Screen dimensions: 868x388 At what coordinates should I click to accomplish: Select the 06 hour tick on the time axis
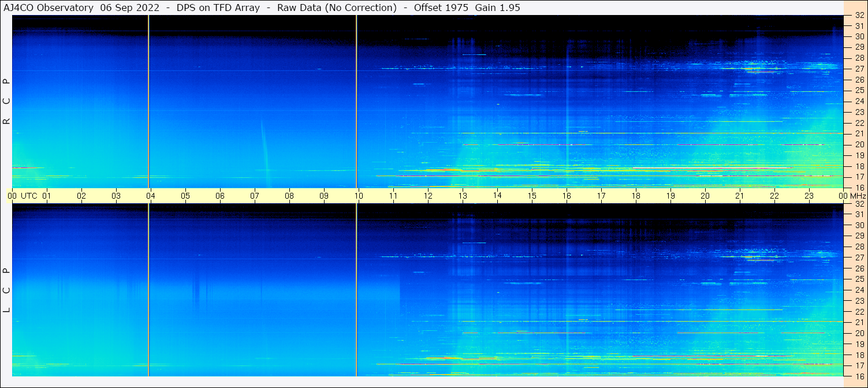point(220,196)
